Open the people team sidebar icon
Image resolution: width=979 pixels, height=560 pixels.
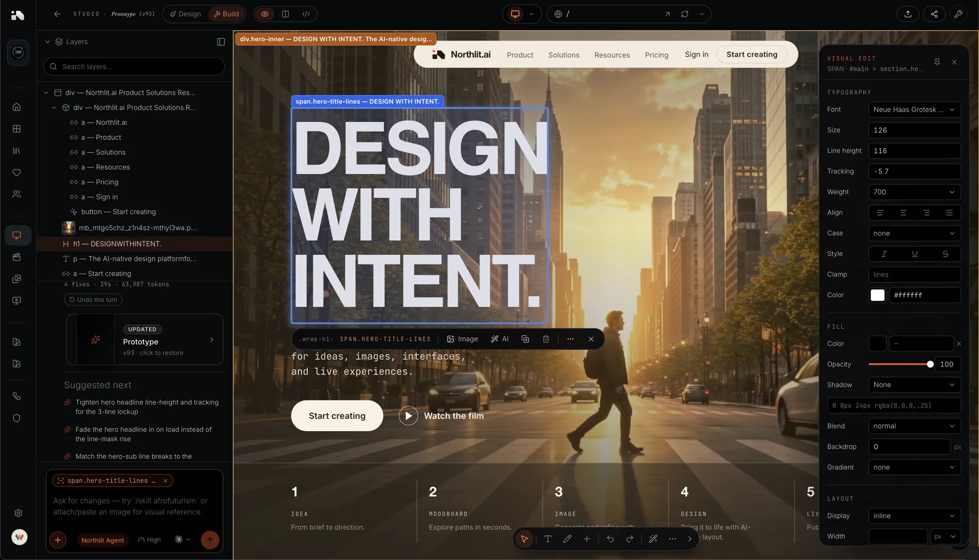[17, 194]
